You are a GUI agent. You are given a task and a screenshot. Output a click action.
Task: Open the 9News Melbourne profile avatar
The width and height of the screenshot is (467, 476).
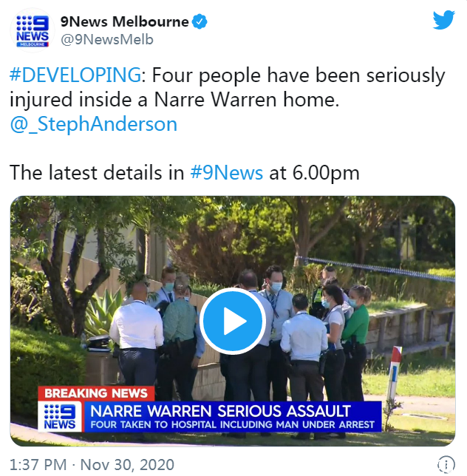coord(33,30)
